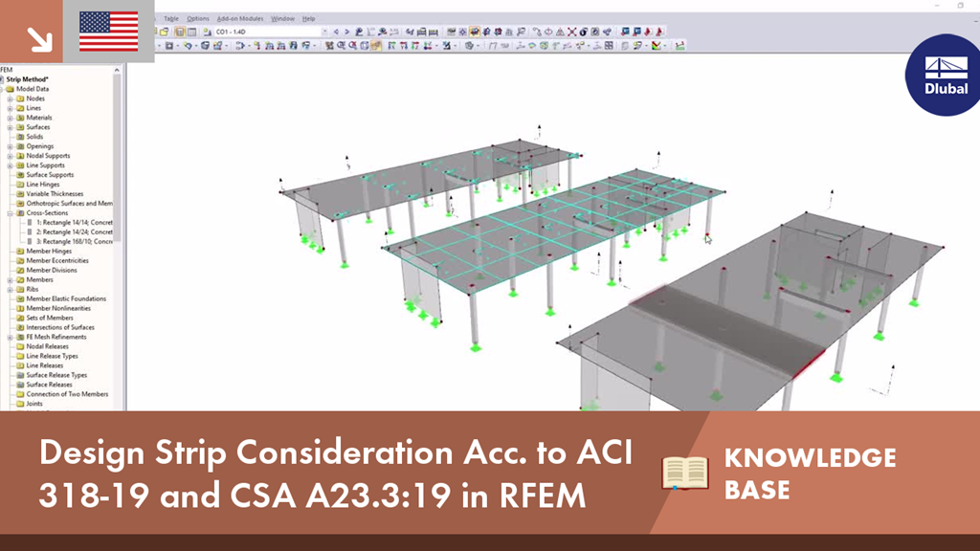Viewport: 980px width, 551px height.
Task: Click the blue cube view icon
Action: [486, 32]
